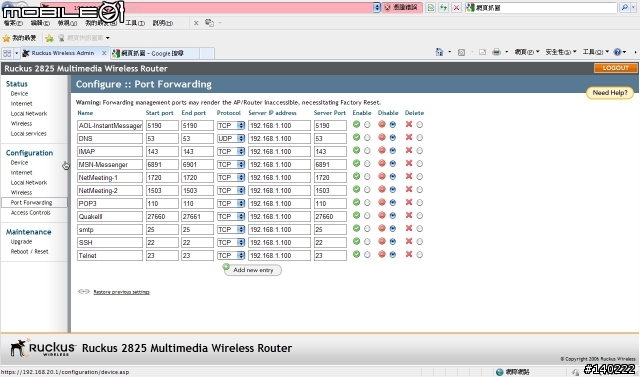Open protocol dropdown for POP3 row

click(x=231, y=204)
